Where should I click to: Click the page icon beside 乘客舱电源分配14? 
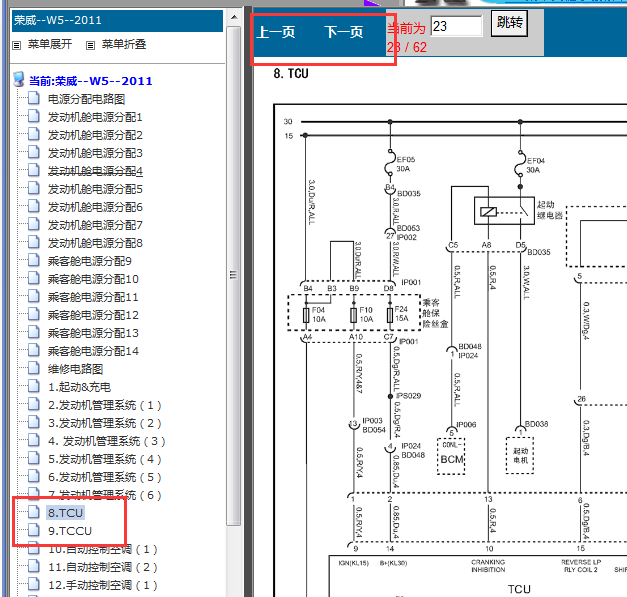tap(34, 350)
